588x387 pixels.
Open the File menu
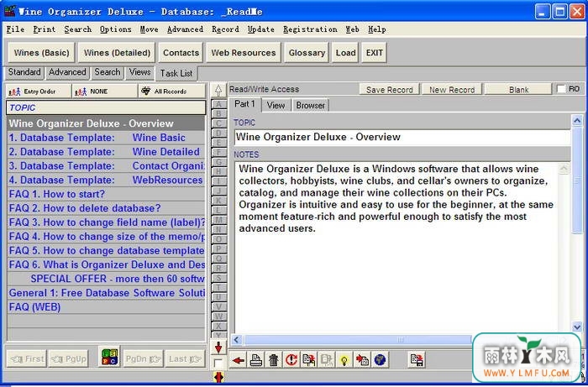tap(15, 29)
